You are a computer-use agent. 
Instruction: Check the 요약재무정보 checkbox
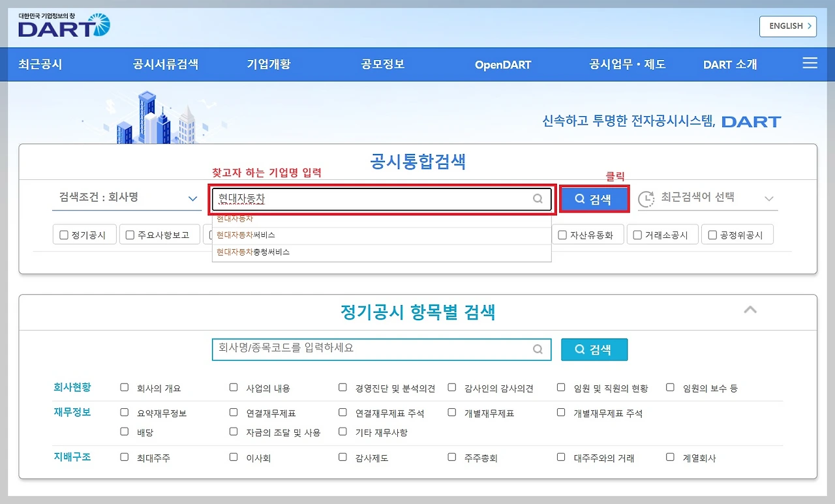pyautogui.click(x=125, y=412)
